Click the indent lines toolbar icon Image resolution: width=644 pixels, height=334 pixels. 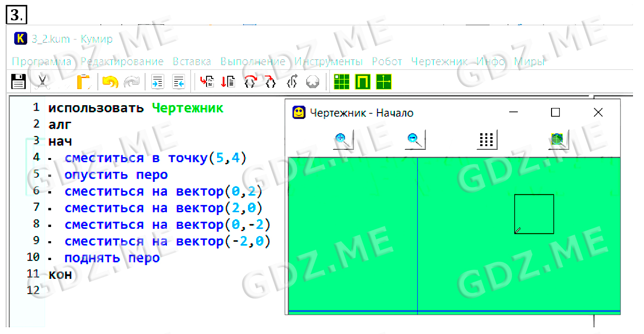157,82
